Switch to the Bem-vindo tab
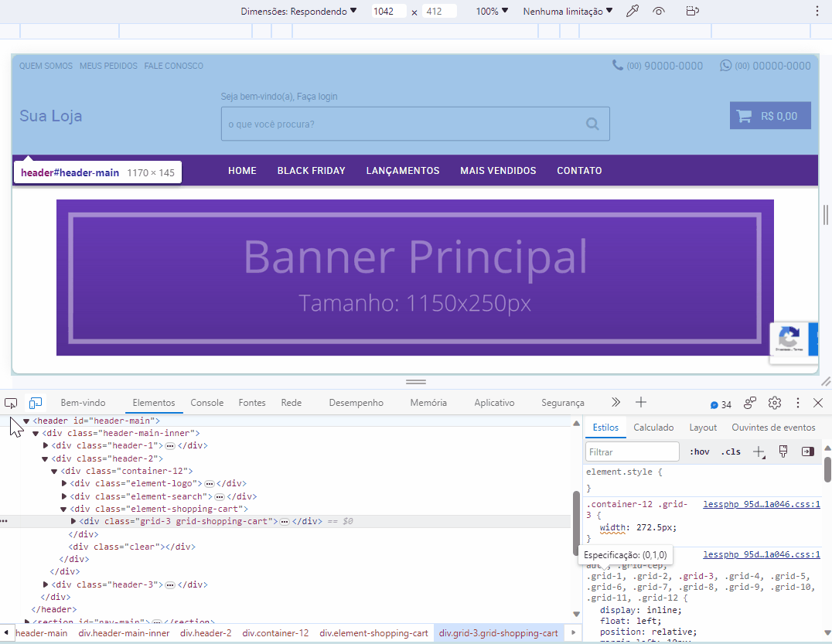 click(x=83, y=403)
